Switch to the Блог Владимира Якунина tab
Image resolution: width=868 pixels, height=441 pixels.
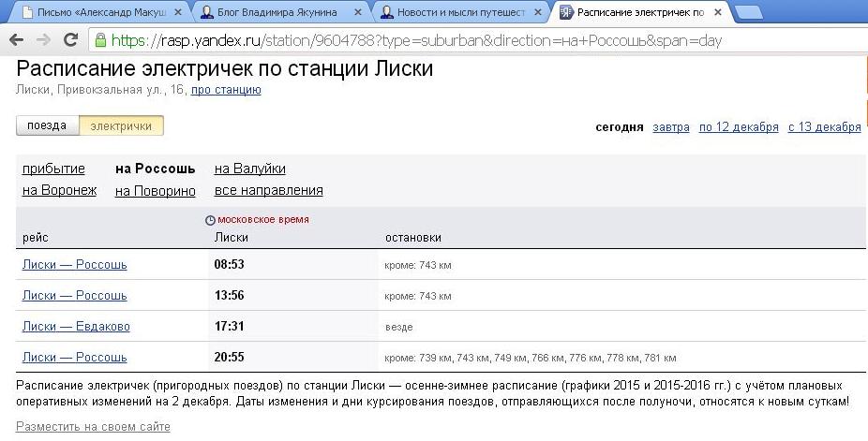click(x=281, y=13)
